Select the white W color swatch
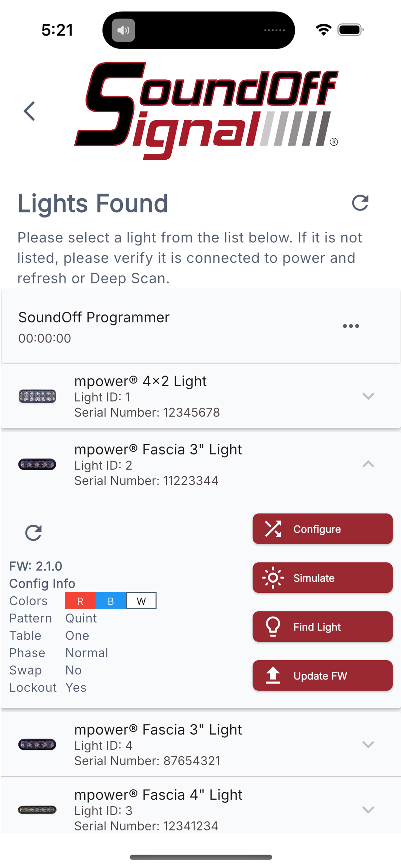 (x=141, y=601)
